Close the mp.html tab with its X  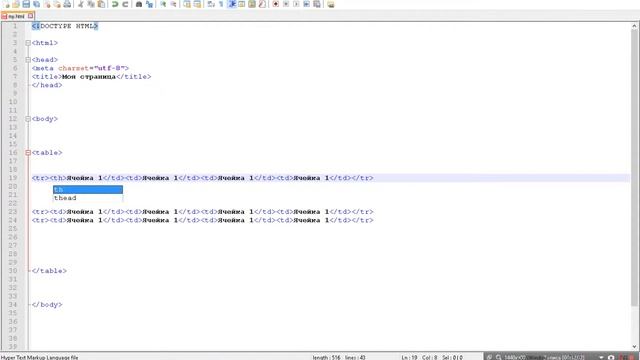point(31,16)
